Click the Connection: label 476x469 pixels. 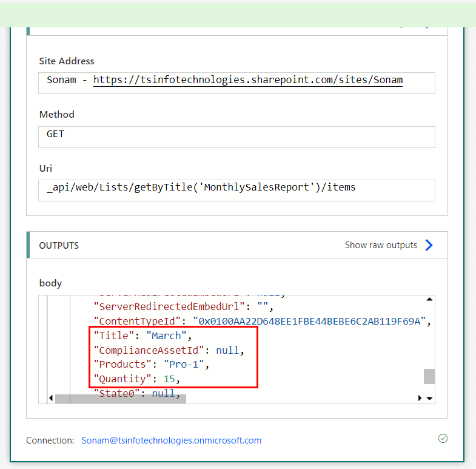[50, 440]
